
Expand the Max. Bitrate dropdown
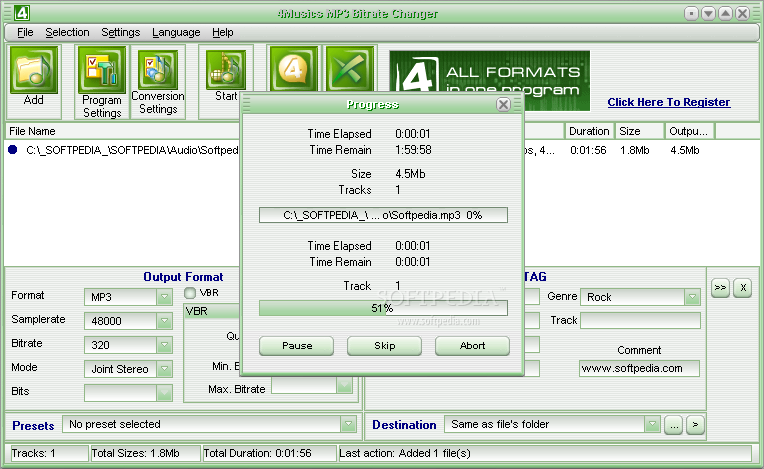[344, 386]
